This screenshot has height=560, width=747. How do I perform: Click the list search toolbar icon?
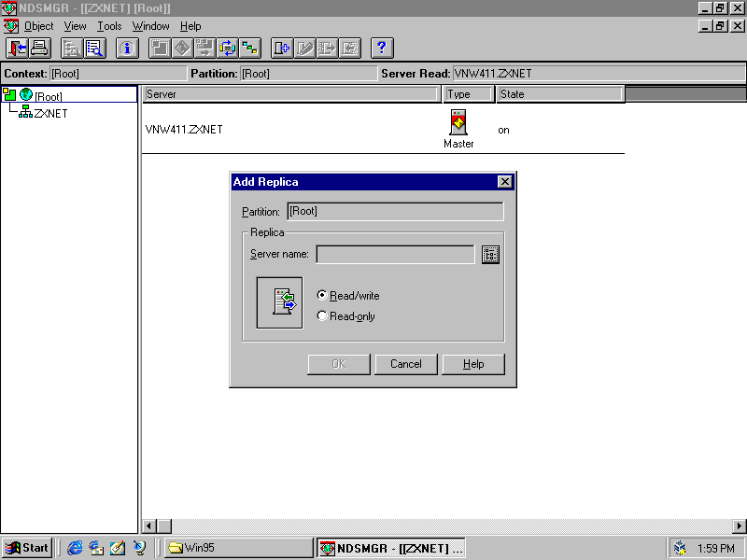[95, 49]
